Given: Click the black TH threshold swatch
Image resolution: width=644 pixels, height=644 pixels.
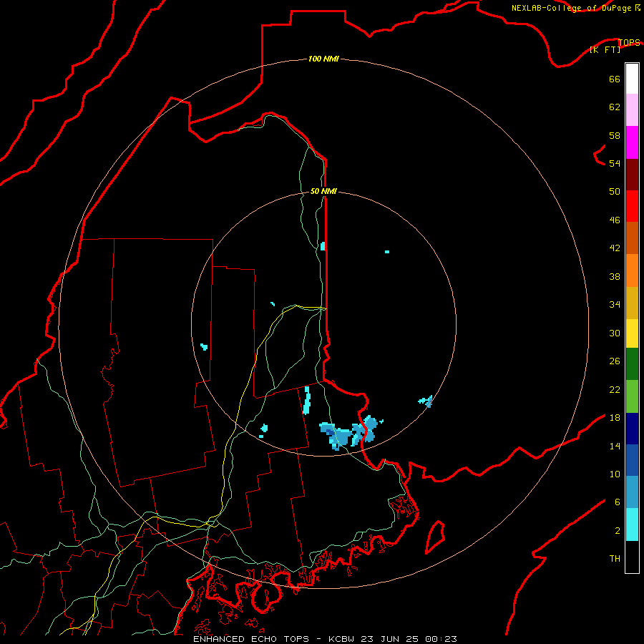Looking at the screenshot, I should pos(632,557).
